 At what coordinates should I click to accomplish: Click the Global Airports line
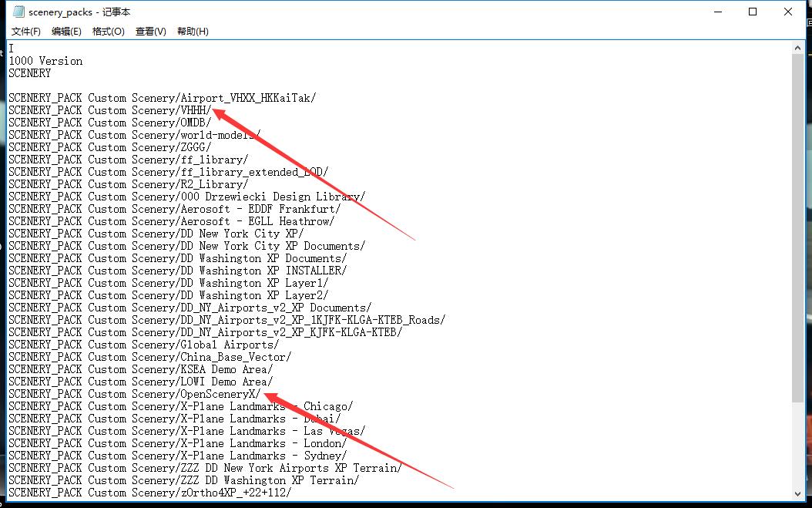click(x=144, y=345)
